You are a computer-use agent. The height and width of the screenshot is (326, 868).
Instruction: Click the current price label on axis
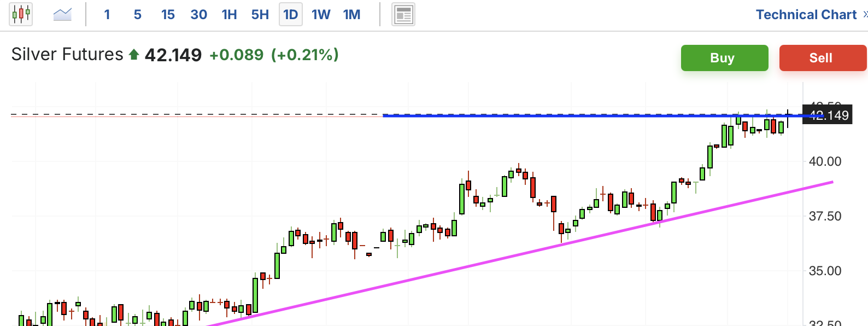827,115
